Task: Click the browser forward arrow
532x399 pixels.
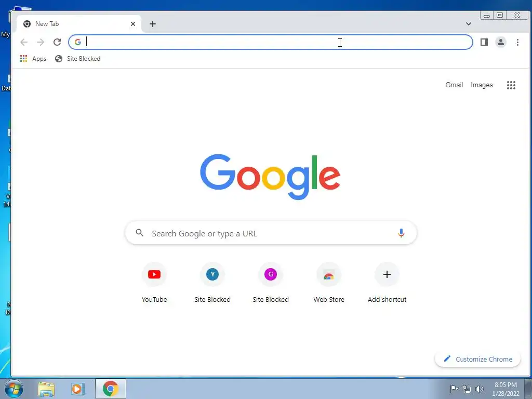Action: click(x=41, y=42)
